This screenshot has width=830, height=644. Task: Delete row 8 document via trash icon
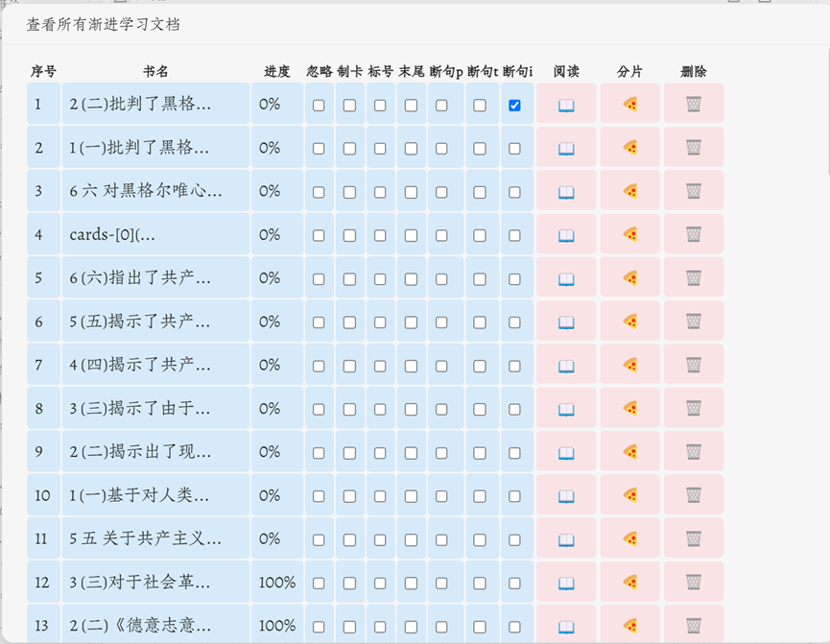click(x=694, y=408)
